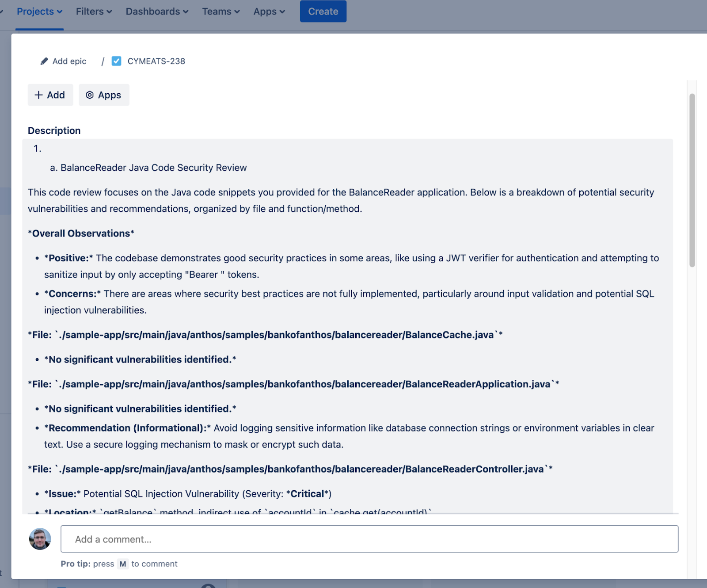707x588 pixels.
Task: Click the blue Create button
Action: coord(323,11)
